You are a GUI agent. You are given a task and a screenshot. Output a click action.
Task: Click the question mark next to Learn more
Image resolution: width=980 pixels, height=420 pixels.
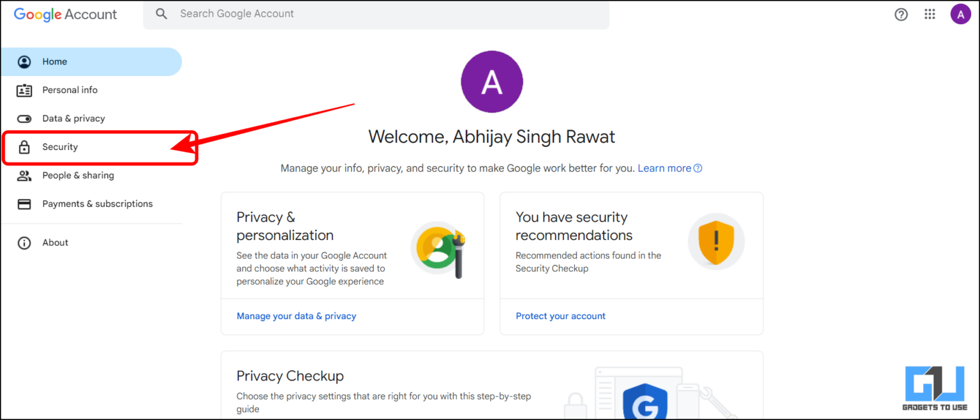[698, 168]
